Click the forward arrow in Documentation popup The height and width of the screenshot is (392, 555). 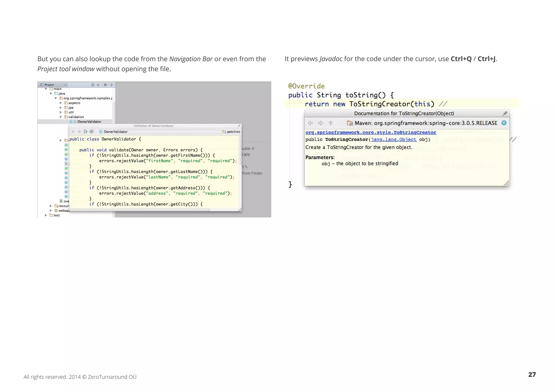pos(321,123)
